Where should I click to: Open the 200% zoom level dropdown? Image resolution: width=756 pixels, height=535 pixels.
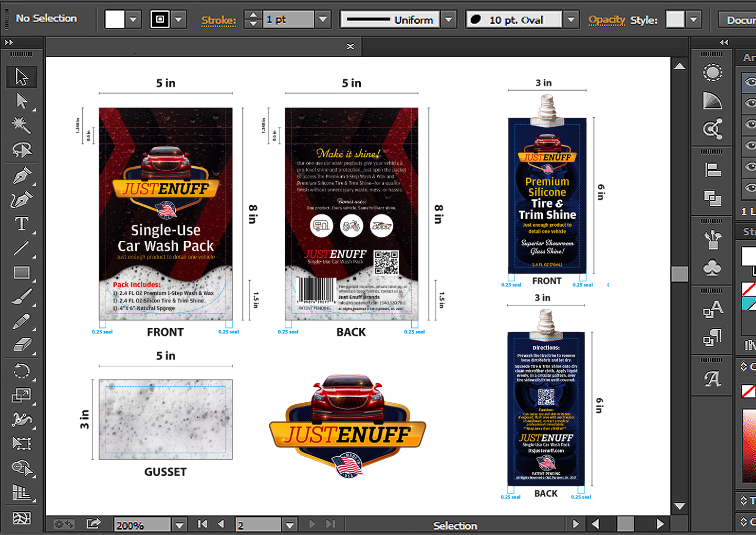click(180, 525)
